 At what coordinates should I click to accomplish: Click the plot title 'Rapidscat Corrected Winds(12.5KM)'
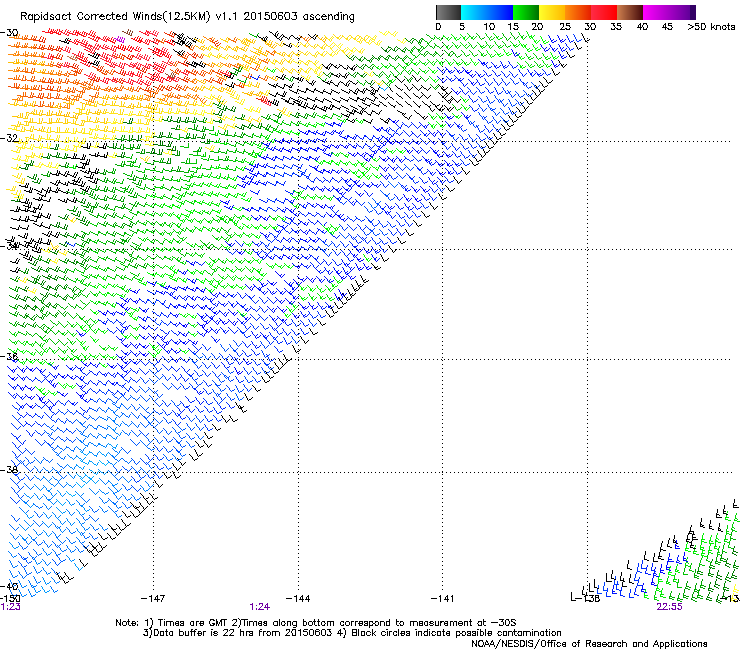(115, 16)
